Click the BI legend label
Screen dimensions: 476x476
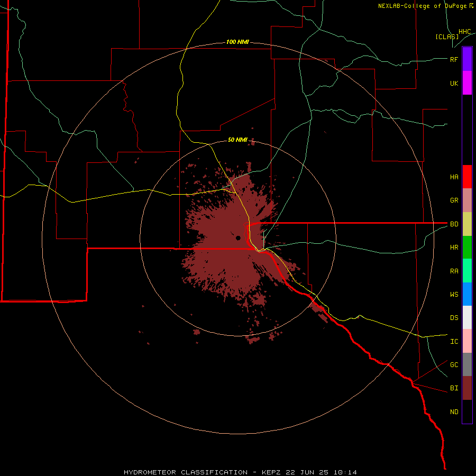[x=454, y=388]
